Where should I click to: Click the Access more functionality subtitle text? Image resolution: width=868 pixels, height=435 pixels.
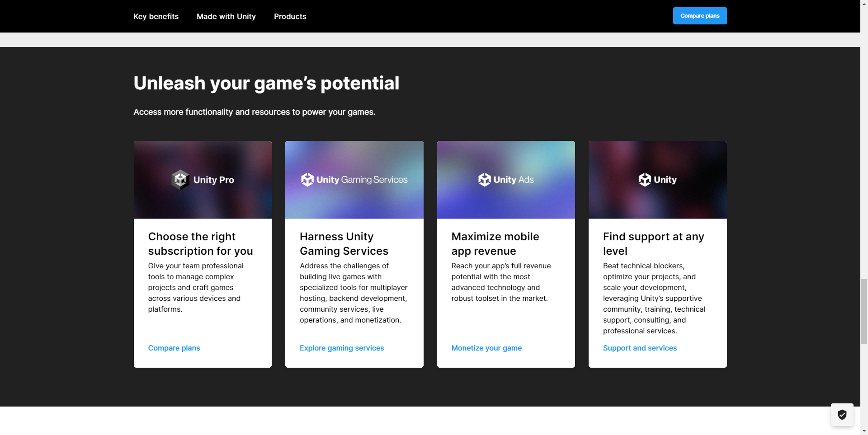(255, 112)
